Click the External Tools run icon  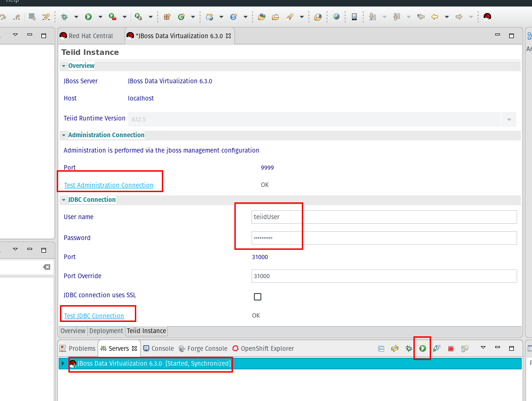click(x=138, y=17)
